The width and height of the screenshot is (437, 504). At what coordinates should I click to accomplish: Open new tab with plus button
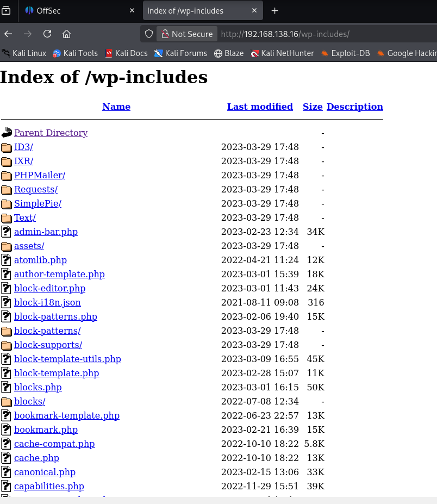pos(274,11)
